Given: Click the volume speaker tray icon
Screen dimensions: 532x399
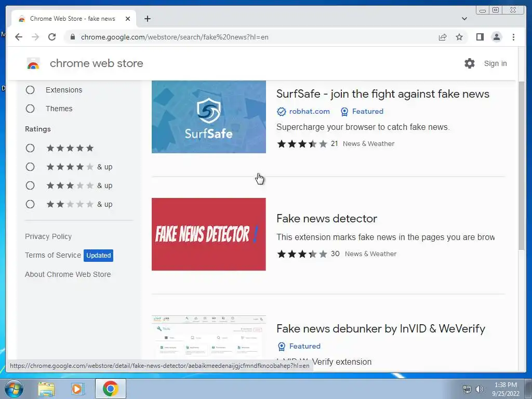Looking at the screenshot, I should 480,389.
